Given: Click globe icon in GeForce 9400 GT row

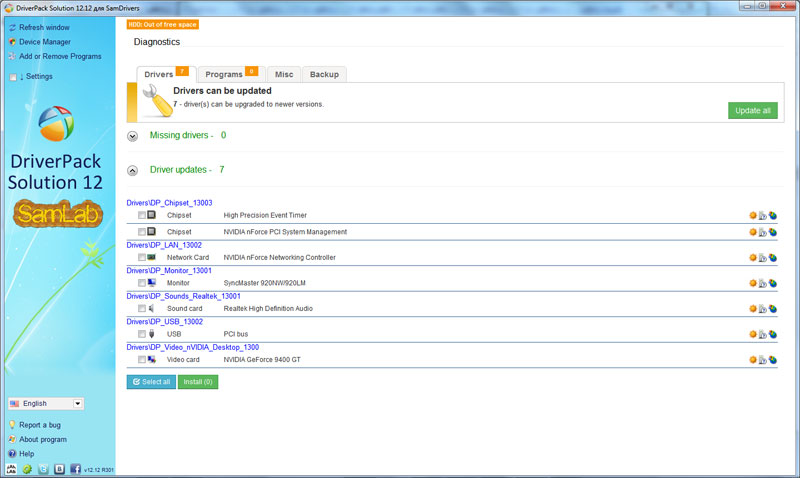Looking at the screenshot, I should click(x=773, y=360).
